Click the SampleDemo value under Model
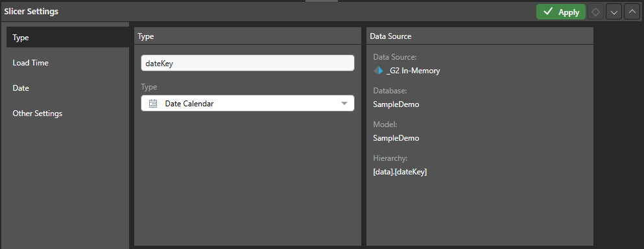 tap(396, 138)
